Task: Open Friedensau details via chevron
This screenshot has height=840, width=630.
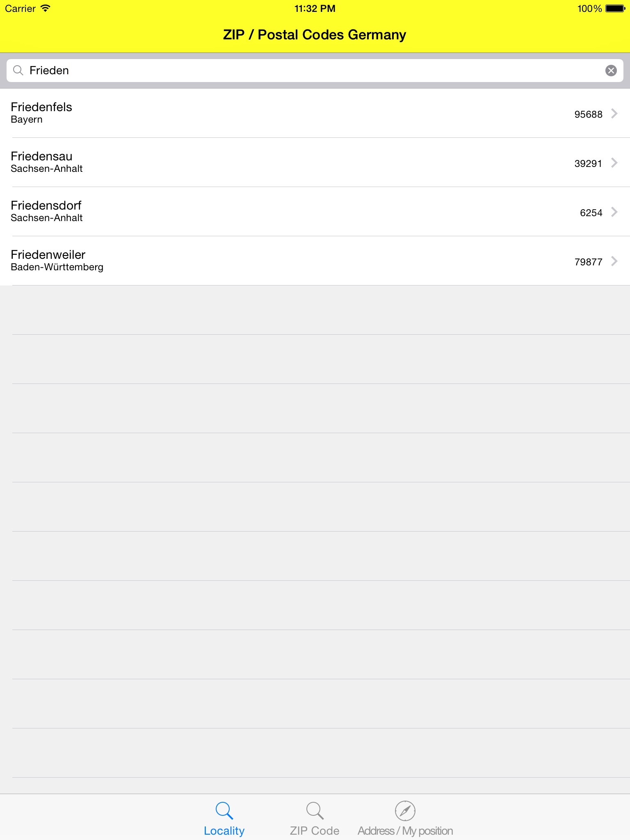Action: tap(614, 163)
